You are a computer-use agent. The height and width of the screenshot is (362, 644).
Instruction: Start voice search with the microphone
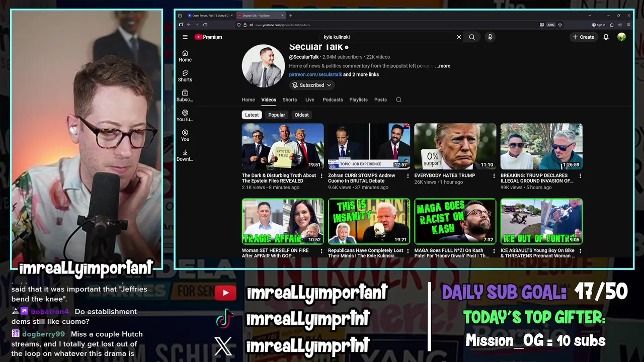tap(490, 37)
